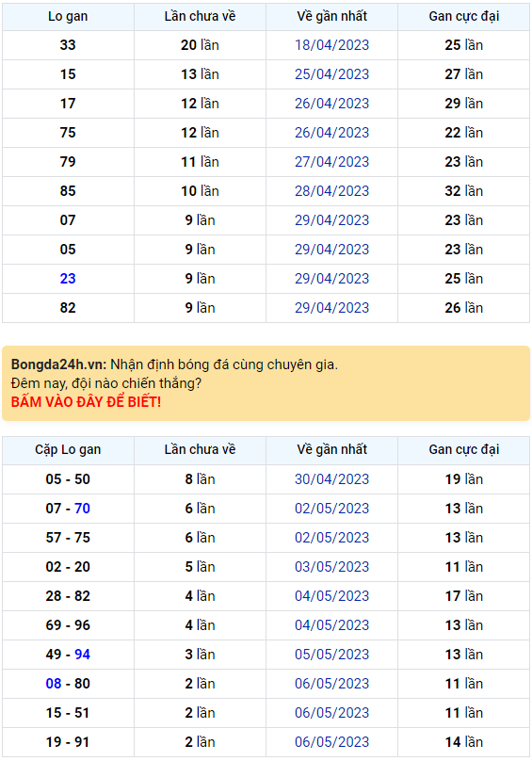
Task: Open the 27/04/2023 date link
Action: pyautogui.click(x=331, y=162)
